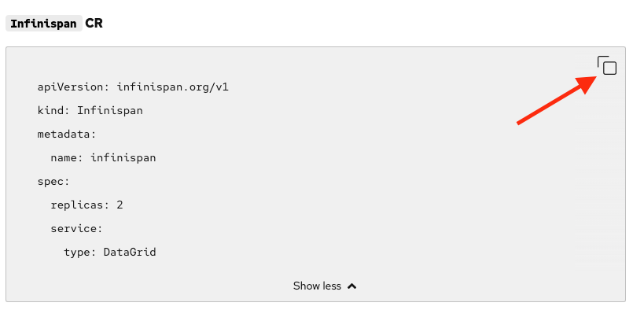Click the apiVersion key text
This screenshot has width=644, height=310.
(70, 87)
